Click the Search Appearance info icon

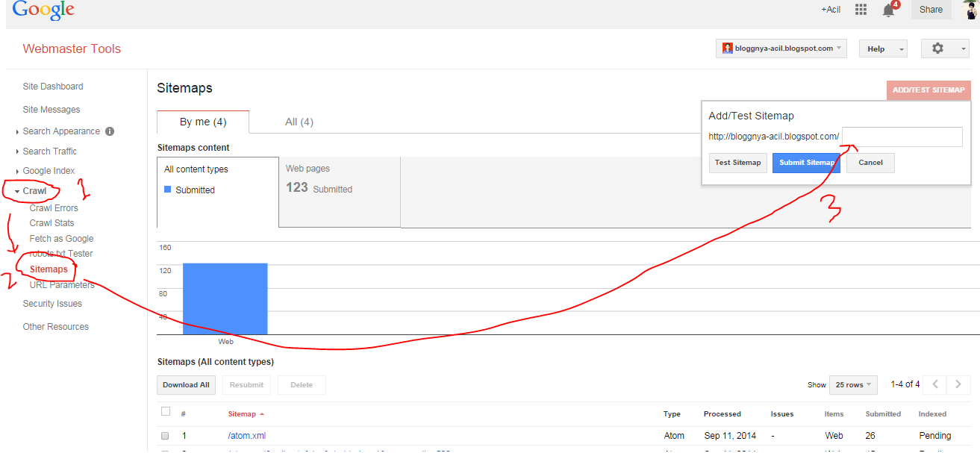tap(110, 131)
